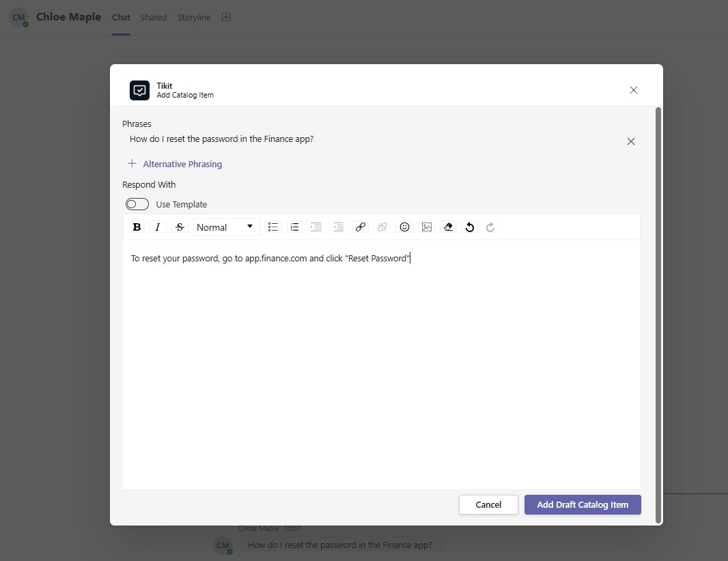Open the Normal paragraph style dropdown

click(x=225, y=227)
